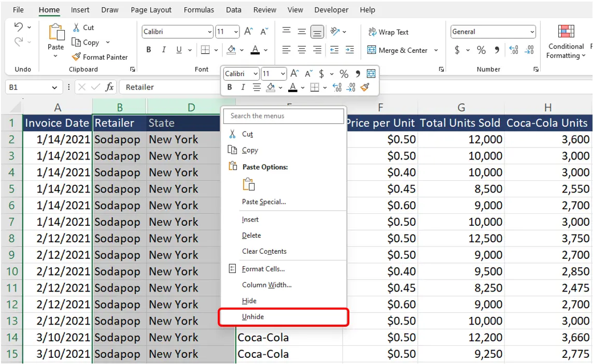Viewport: 593px width, 364px height.
Task: Enable Wrap Text formatting
Action: pyautogui.click(x=388, y=32)
